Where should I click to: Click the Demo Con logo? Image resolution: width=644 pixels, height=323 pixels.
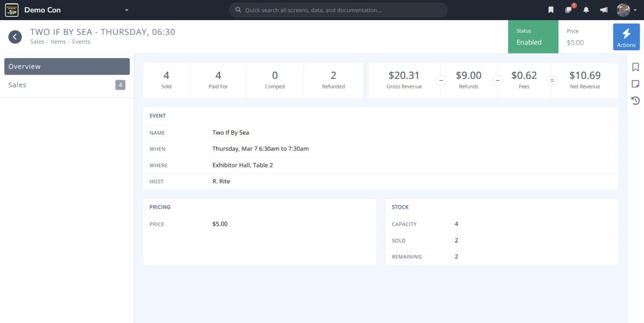[x=12, y=10]
